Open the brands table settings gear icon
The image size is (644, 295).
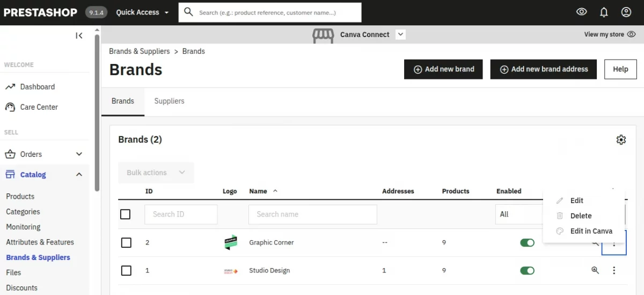pyautogui.click(x=621, y=140)
